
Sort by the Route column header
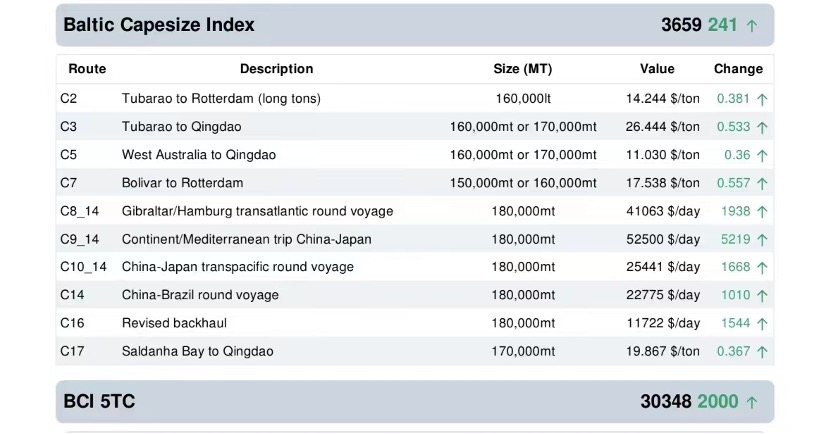pyautogui.click(x=87, y=69)
